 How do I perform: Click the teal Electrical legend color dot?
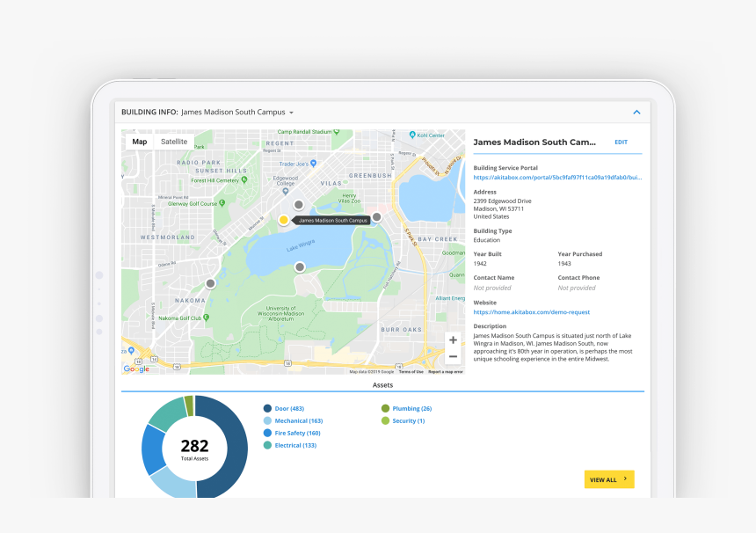tap(267, 445)
